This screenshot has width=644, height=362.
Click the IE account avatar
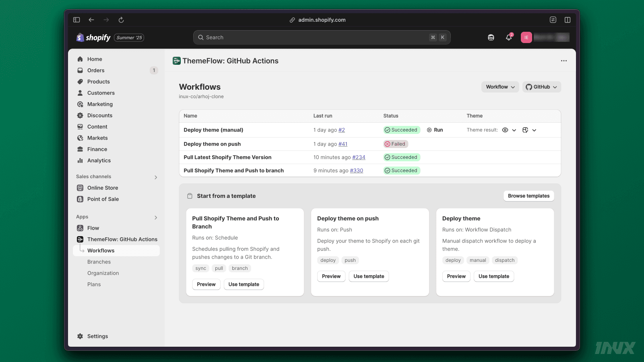click(x=526, y=37)
